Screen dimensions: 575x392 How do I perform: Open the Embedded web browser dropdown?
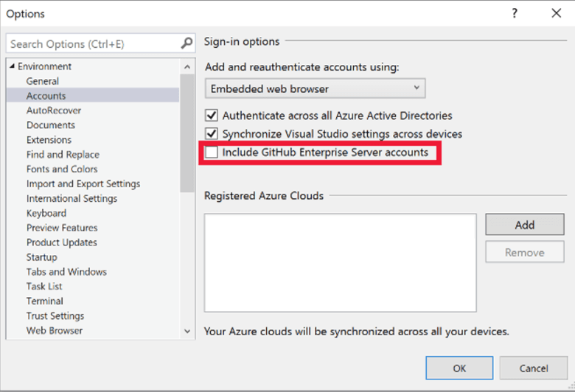pos(315,88)
